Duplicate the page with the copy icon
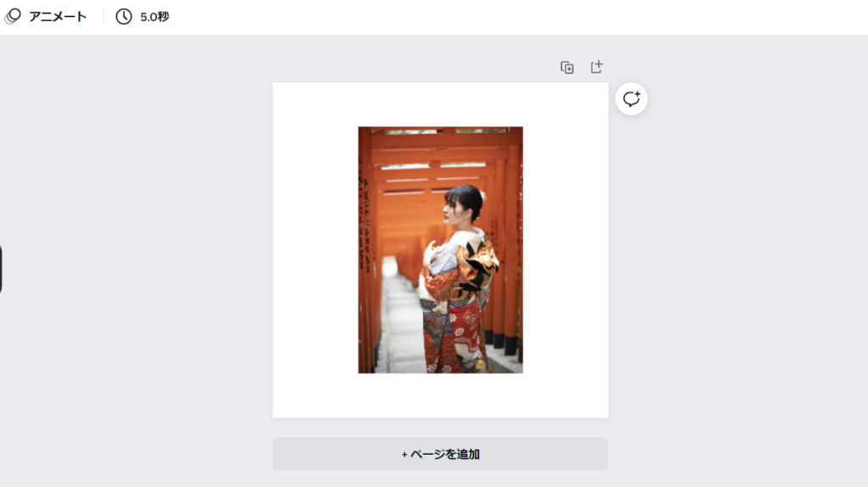This screenshot has width=868, height=487. tap(567, 68)
